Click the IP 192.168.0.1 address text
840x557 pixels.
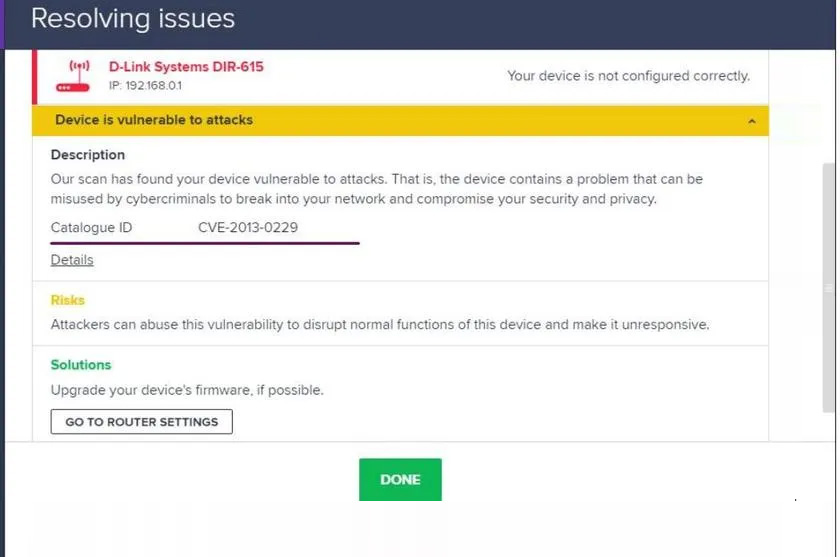pyautogui.click(x=145, y=86)
